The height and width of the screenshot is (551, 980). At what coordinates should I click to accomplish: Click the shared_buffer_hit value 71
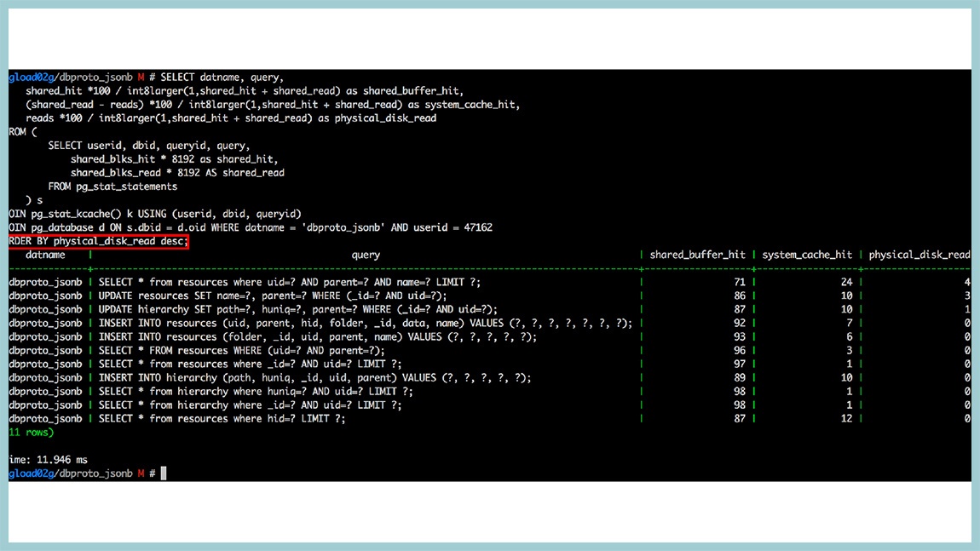[740, 283]
